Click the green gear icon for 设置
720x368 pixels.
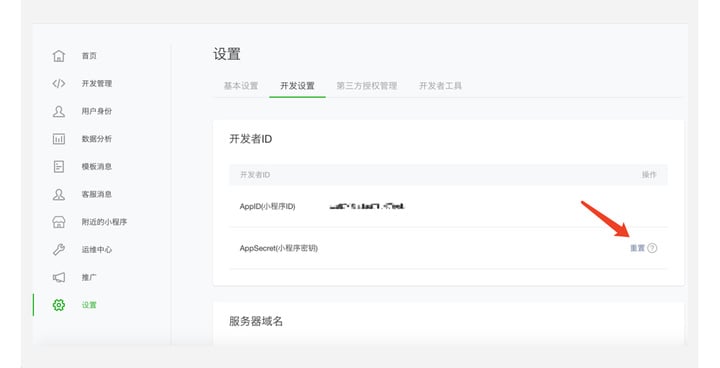59,305
